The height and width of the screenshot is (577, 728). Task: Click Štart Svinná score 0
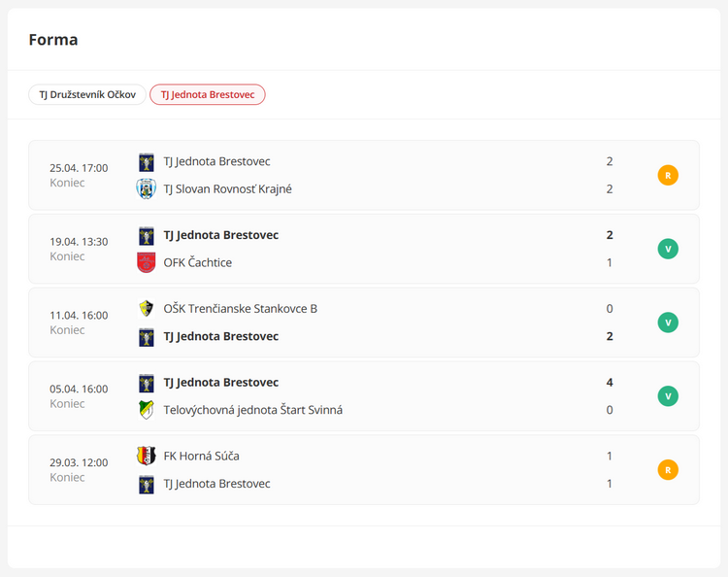point(610,410)
